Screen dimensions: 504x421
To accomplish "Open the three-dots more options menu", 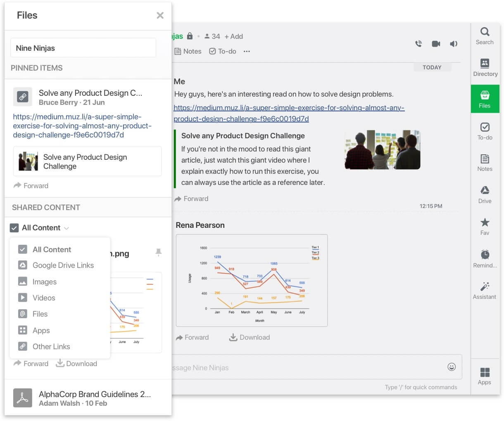I will click(247, 52).
